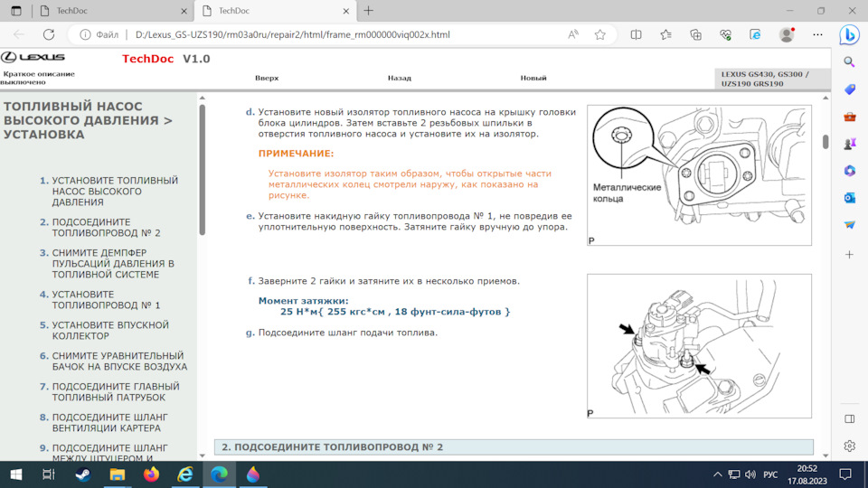Select the torque value 25 Н*м text
The image size is (868, 488).
pyautogui.click(x=395, y=312)
